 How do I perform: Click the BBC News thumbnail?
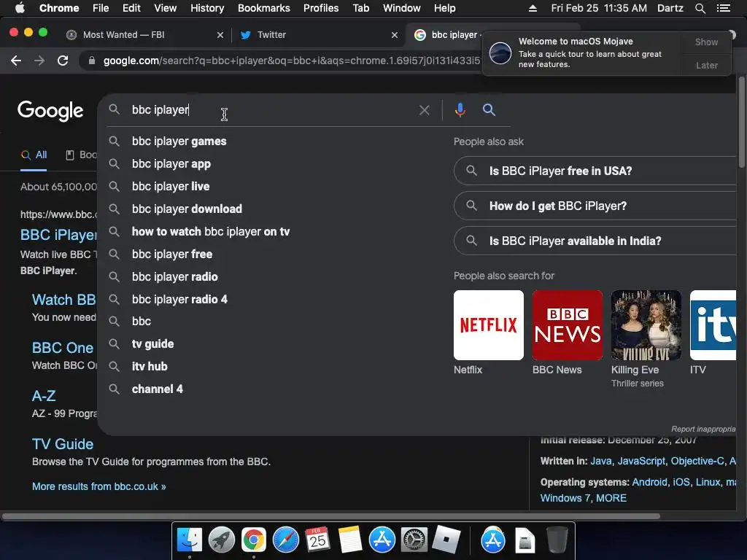[x=568, y=325]
